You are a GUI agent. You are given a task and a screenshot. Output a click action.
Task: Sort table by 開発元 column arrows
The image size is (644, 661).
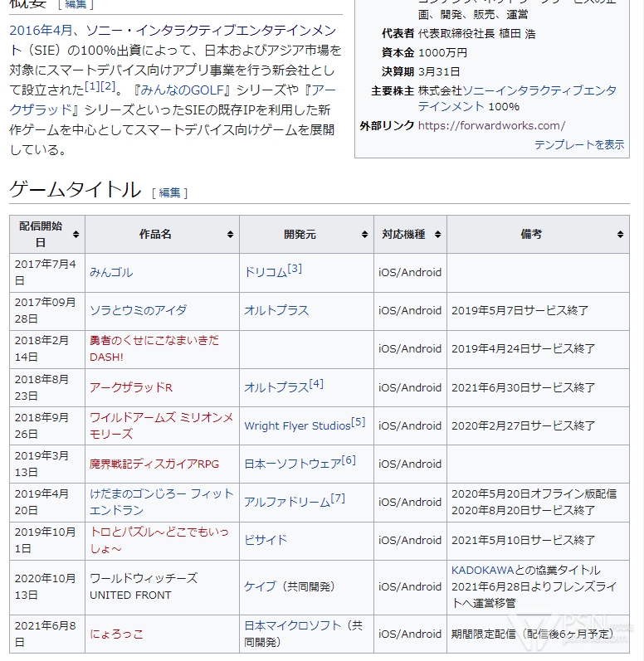coord(365,235)
